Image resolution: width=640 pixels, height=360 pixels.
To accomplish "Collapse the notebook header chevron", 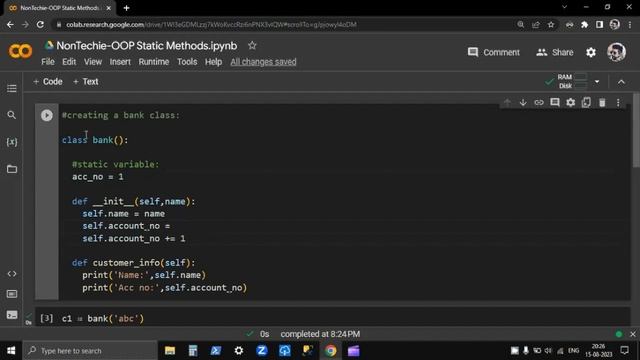I will (x=621, y=82).
